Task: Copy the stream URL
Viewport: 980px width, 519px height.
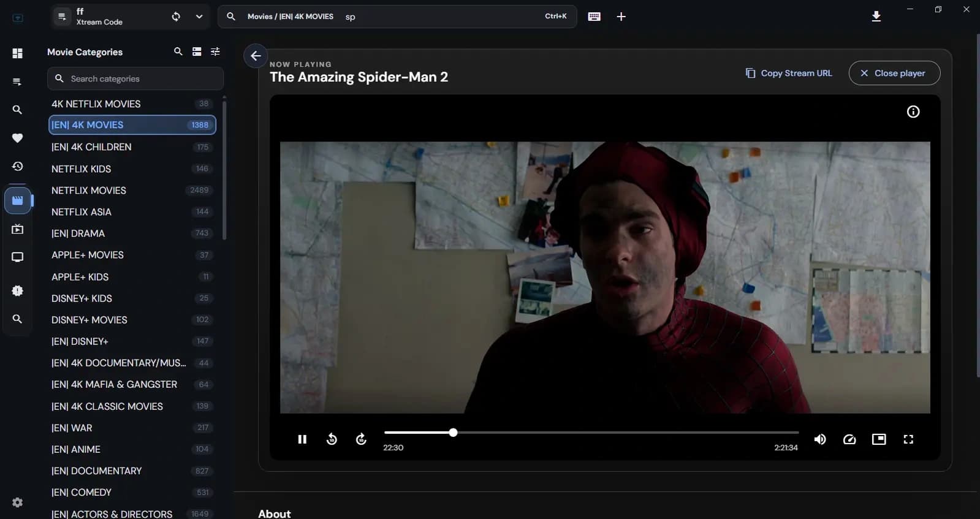Action: 789,73
